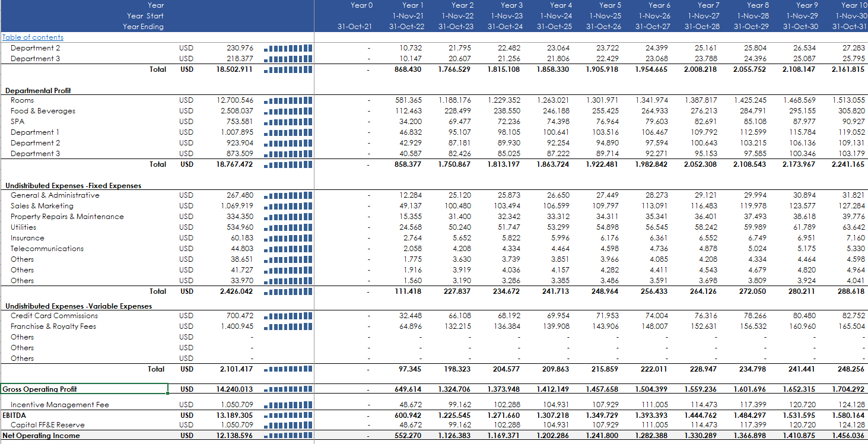Click the Year 10 column header

pos(854,5)
